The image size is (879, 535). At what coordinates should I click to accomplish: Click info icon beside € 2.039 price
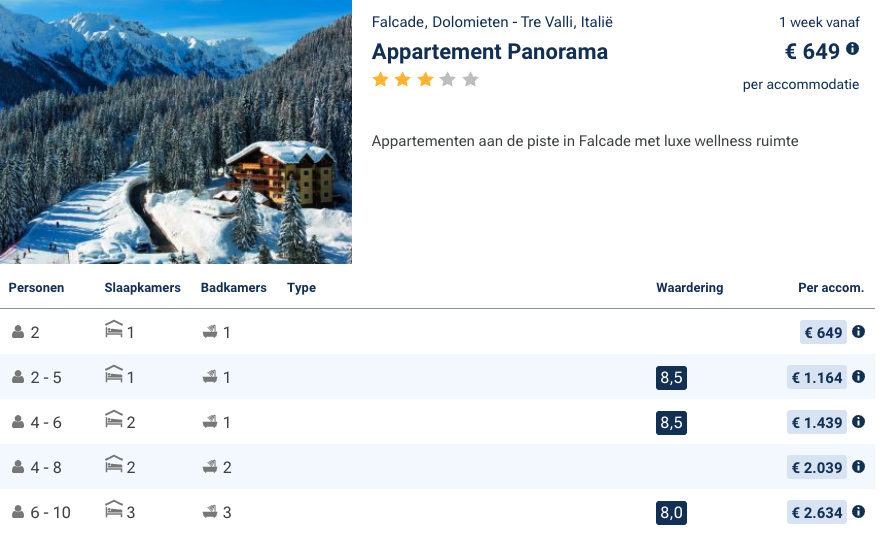pos(858,467)
